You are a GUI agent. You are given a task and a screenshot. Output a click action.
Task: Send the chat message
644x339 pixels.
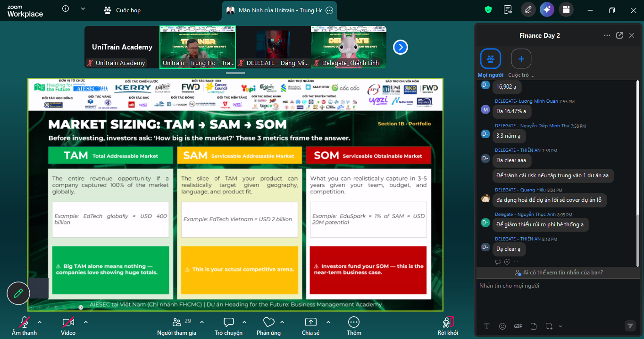click(630, 326)
